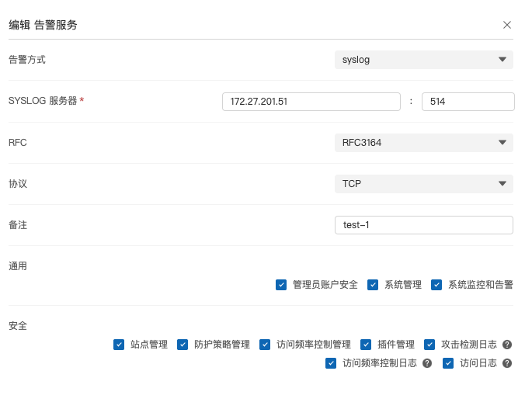Expand the RFC3164 dropdown

[x=423, y=143]
